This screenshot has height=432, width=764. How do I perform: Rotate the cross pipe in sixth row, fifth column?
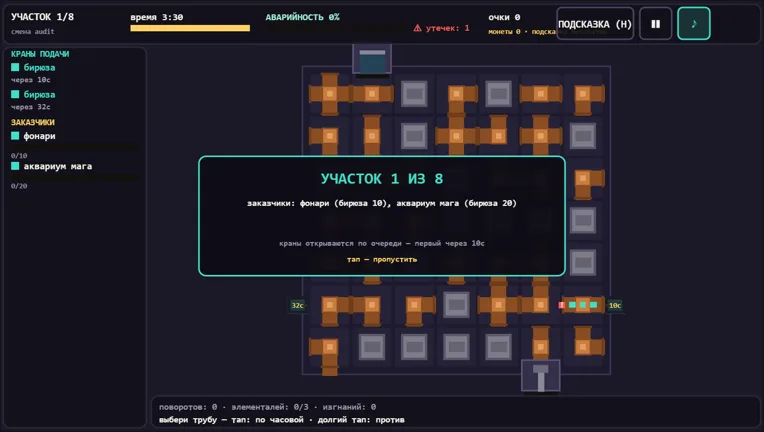[498, 305]
